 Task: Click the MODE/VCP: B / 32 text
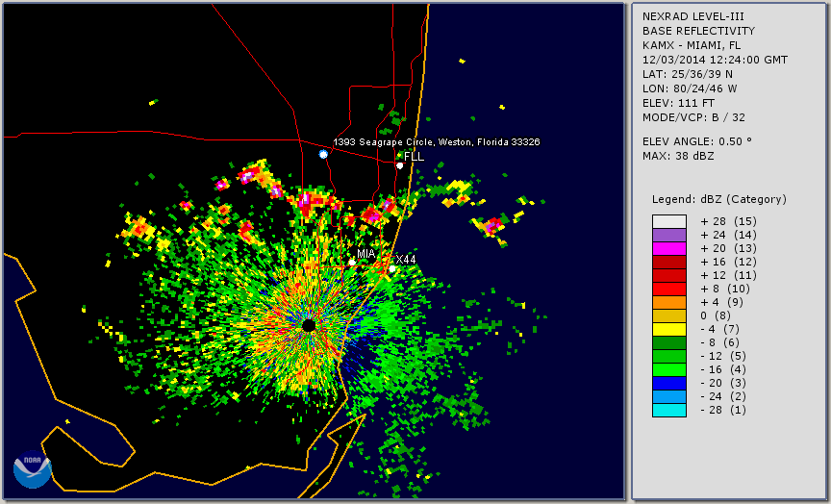[693, 117]
